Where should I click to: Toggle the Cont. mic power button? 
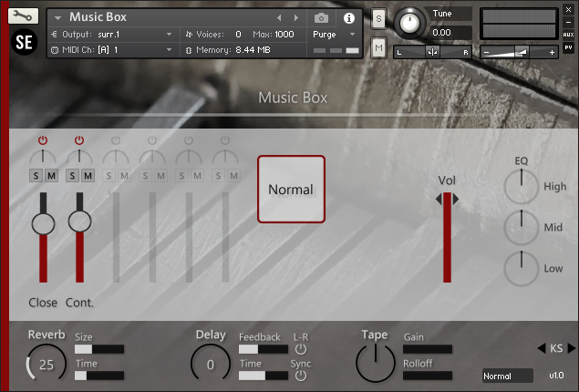[79, 140]
